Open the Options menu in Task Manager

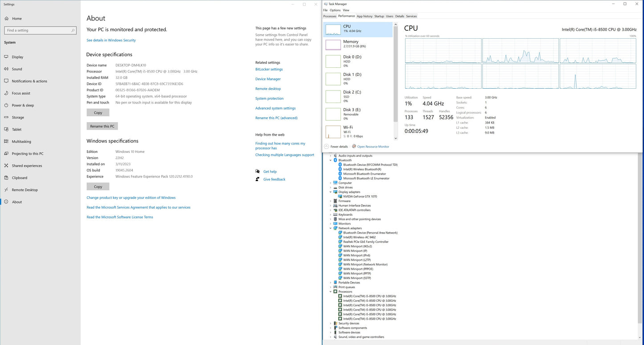pos(335,10)
